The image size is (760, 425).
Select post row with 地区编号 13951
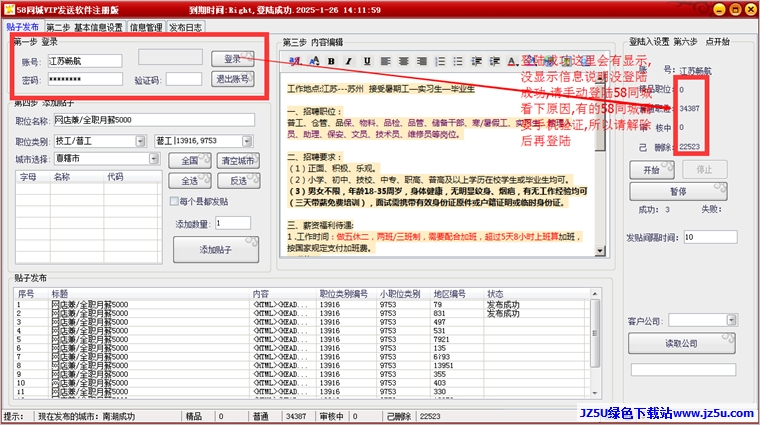click(302, 365)
